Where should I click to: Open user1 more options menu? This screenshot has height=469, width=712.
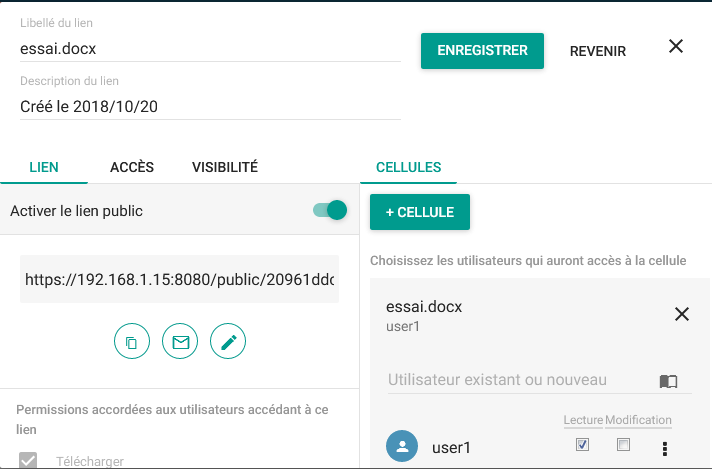[663, 447]
